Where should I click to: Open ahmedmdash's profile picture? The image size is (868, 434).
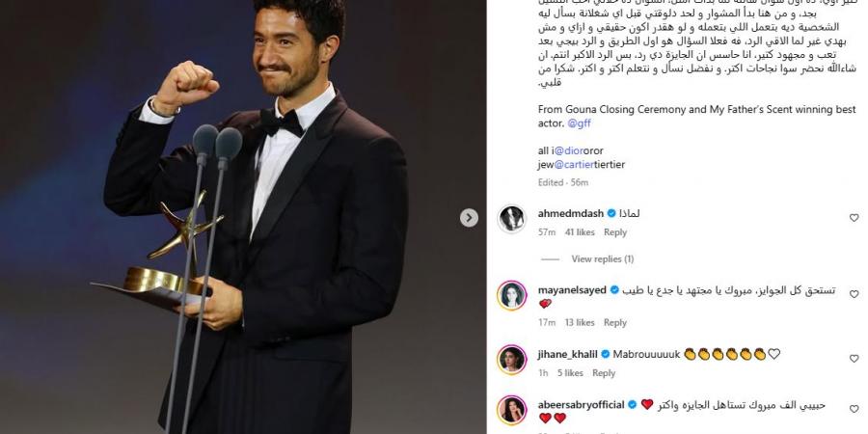[x=511, y=219]
